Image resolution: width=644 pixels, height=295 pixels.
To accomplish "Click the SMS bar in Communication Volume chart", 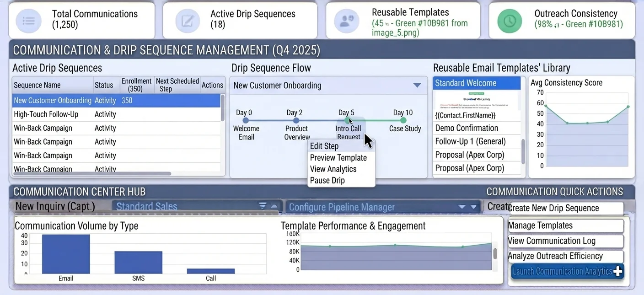I will tap(139, 263).
